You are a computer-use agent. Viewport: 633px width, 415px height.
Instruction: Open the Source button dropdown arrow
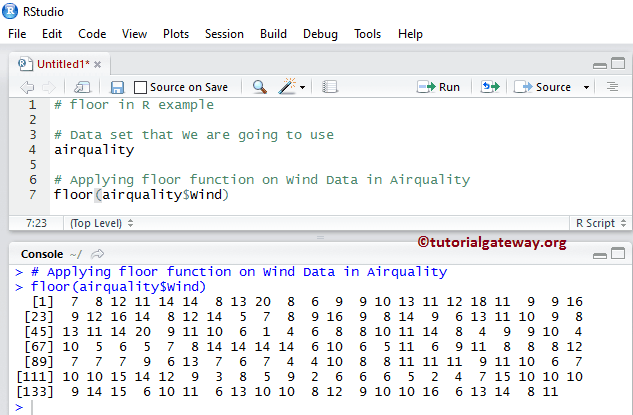pos(586,87)
